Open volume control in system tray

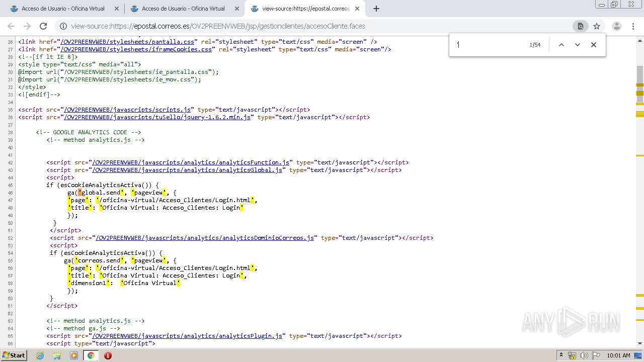[x=584, y=355]
